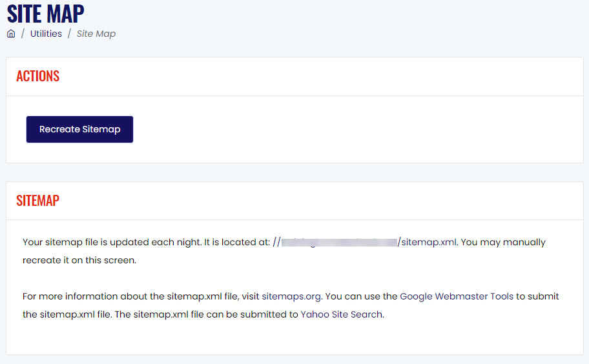Follow the Yahoo Site Search link
The width and height of the screenshot is (589, 364).
(x=342, y=314)
